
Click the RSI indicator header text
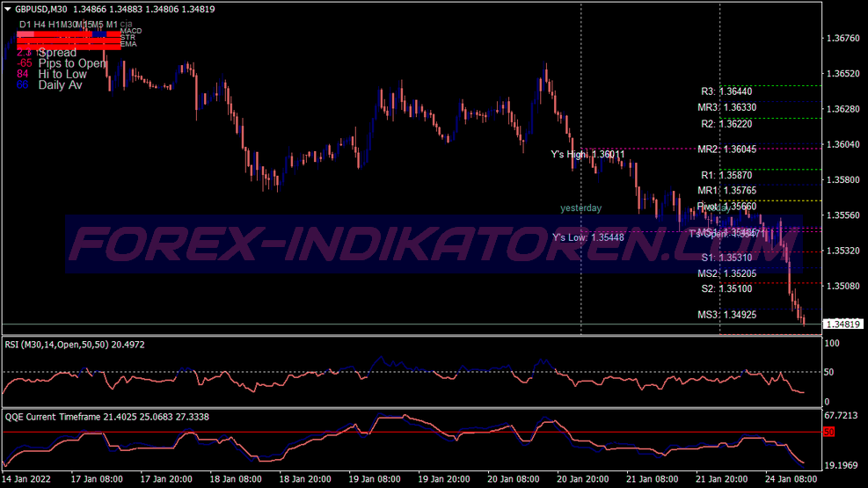tap(74, 345)
